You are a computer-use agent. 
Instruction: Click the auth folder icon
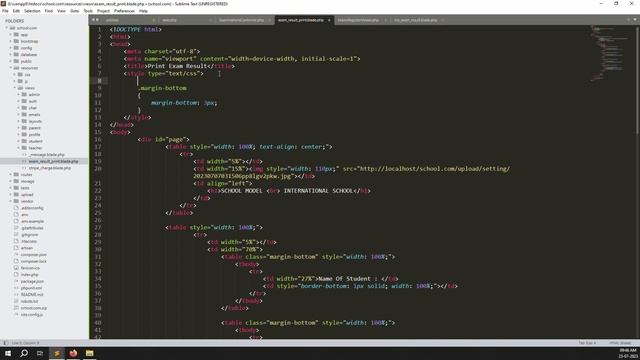[x=24, y=101]
